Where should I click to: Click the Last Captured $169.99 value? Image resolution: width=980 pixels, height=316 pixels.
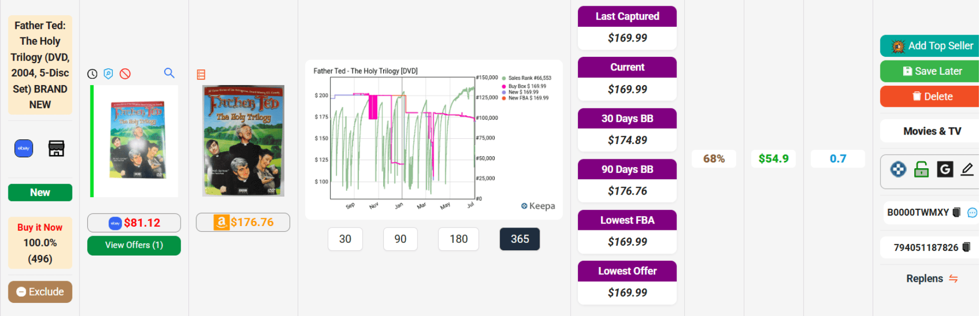[627, 38]
